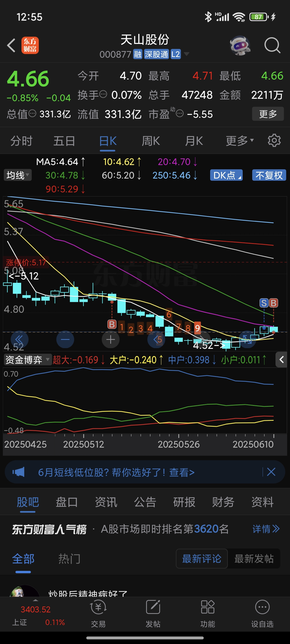Tap the 总值 info circle icon

coord(32,114)
